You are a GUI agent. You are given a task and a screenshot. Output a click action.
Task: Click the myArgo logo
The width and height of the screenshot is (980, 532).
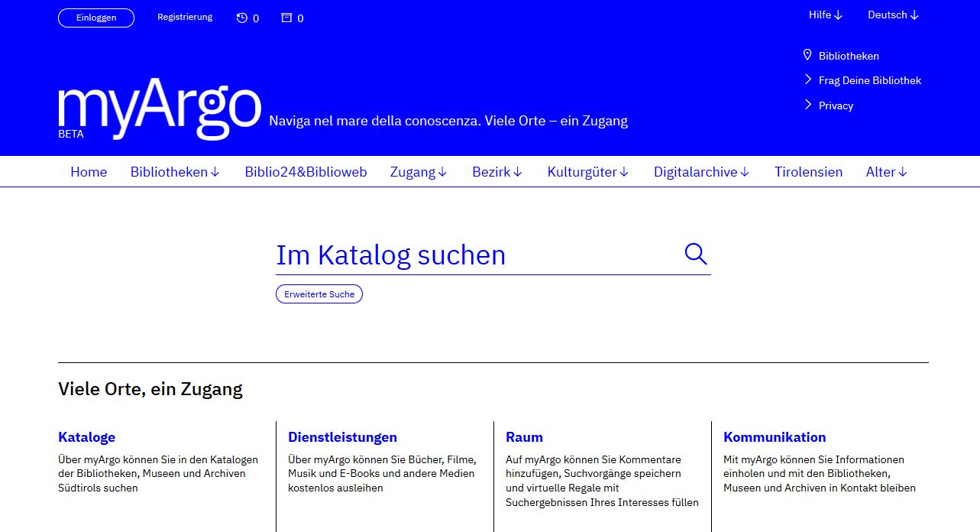160,108
